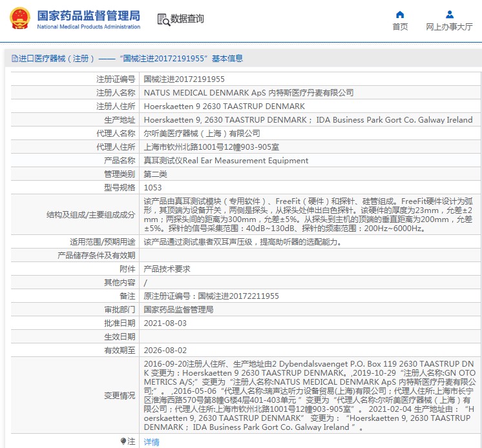Click the 产品储存条件及有效期 label
The height and width of the screenshot is (448, 482).
[96, 256]
